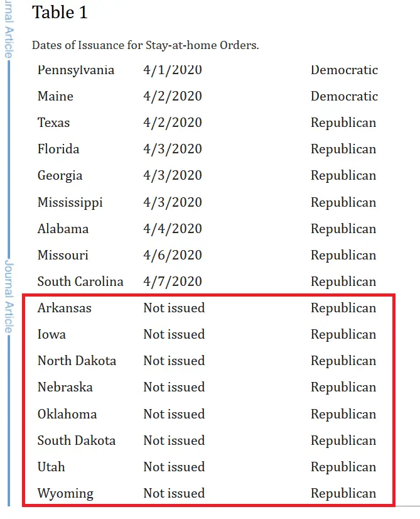Click the South Carolina state name

pyautogui.click(x=80, y=281)
